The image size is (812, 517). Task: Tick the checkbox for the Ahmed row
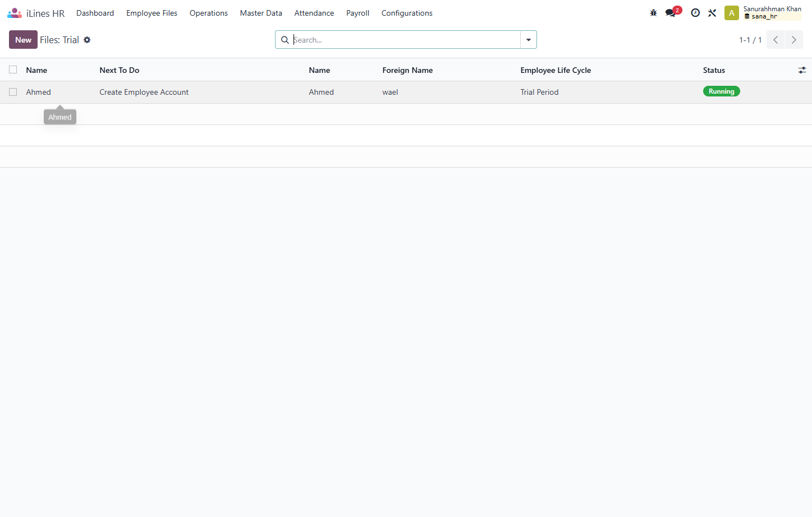[13, 92]
